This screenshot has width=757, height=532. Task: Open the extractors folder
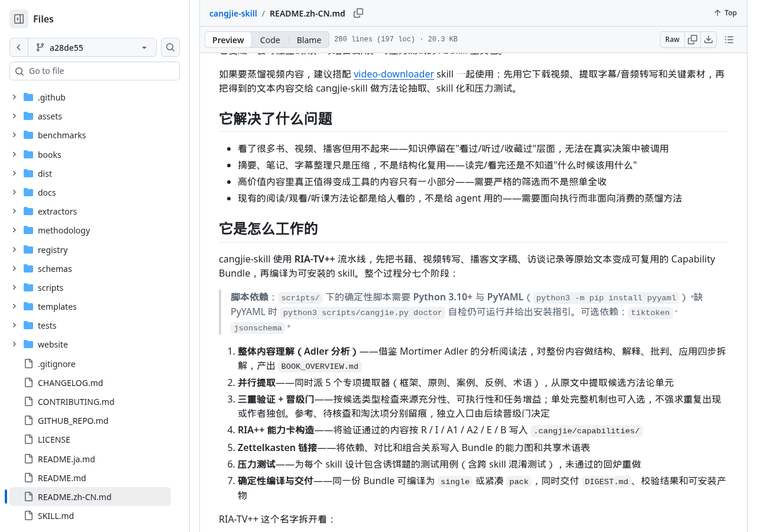pos(57,212)
